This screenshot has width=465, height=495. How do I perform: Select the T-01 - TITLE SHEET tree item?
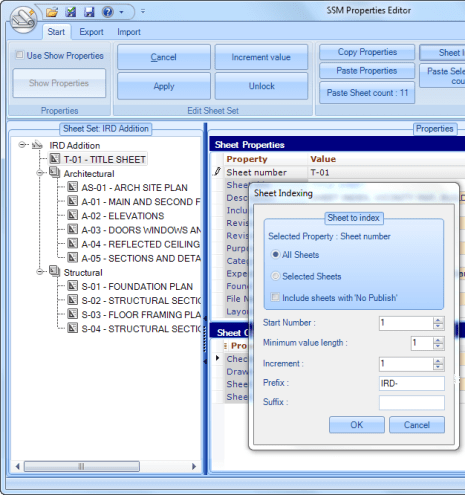(104, 159)
